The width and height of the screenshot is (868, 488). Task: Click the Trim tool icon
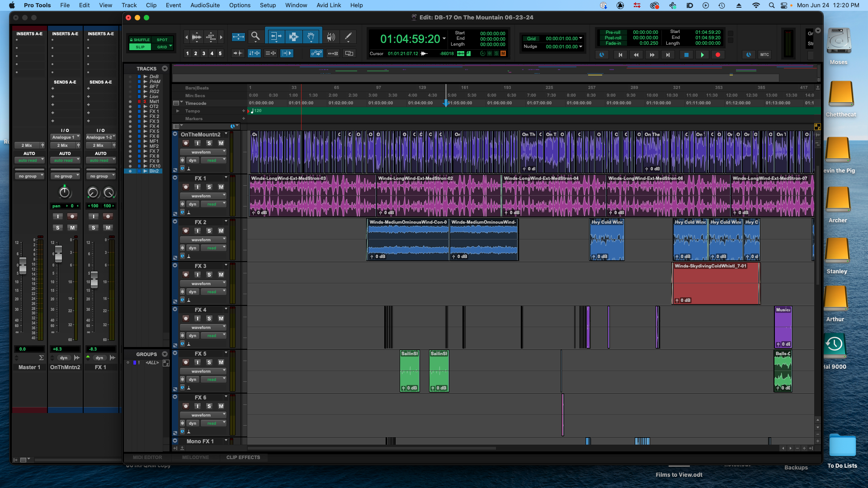[276, 37]
